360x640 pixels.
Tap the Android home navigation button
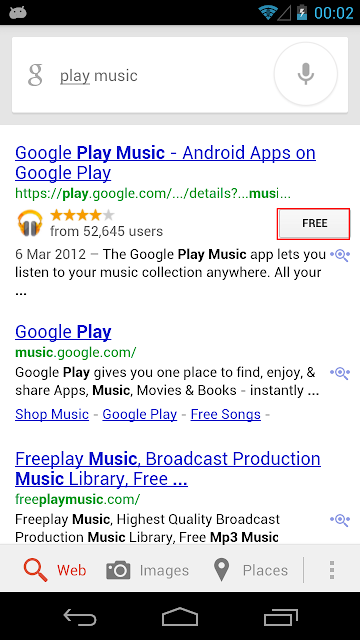pos(180,616)
